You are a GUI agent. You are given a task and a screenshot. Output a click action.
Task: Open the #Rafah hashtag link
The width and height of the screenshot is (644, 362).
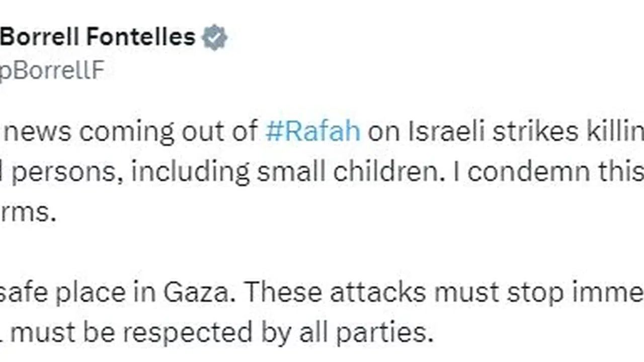coord(312,131)
